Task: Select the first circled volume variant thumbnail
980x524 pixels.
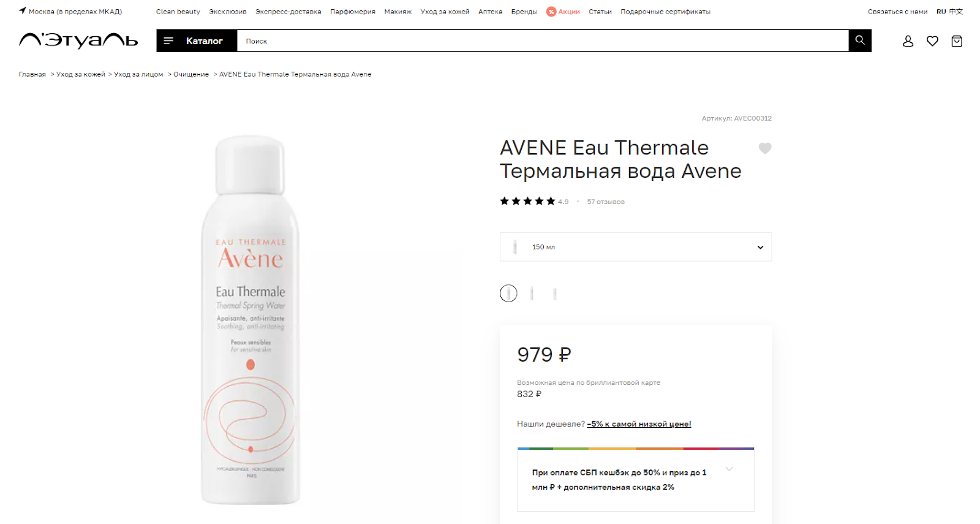Action: pos(508,294)
